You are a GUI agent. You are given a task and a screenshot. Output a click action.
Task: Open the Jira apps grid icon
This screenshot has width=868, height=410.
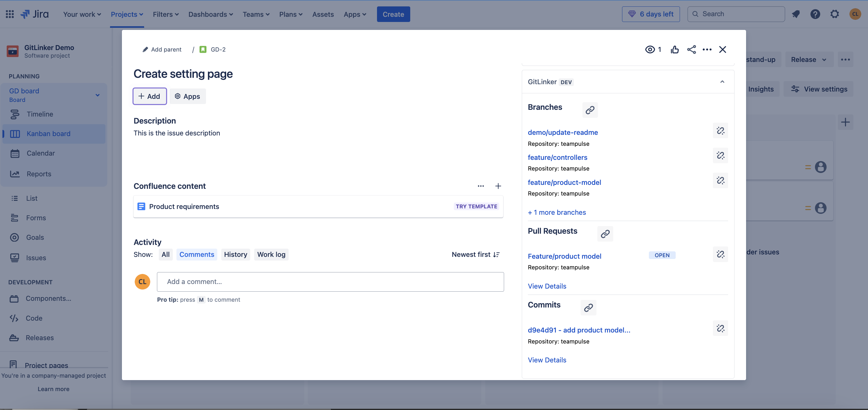click(x=9, y=14)
